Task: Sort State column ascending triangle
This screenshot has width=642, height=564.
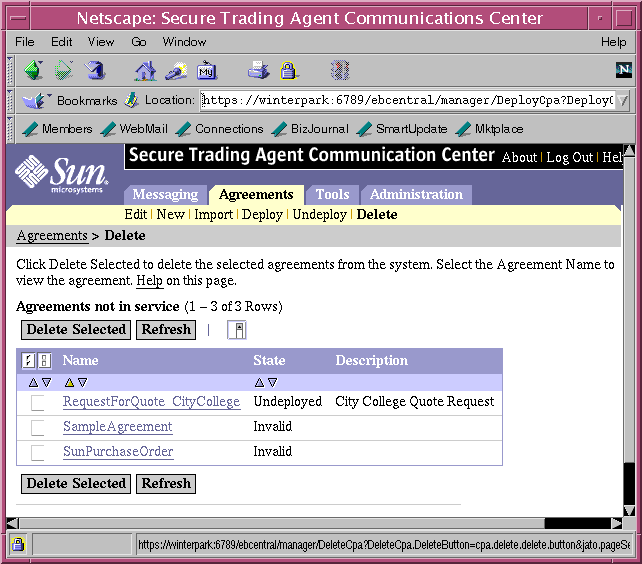Action: [259, 383]
